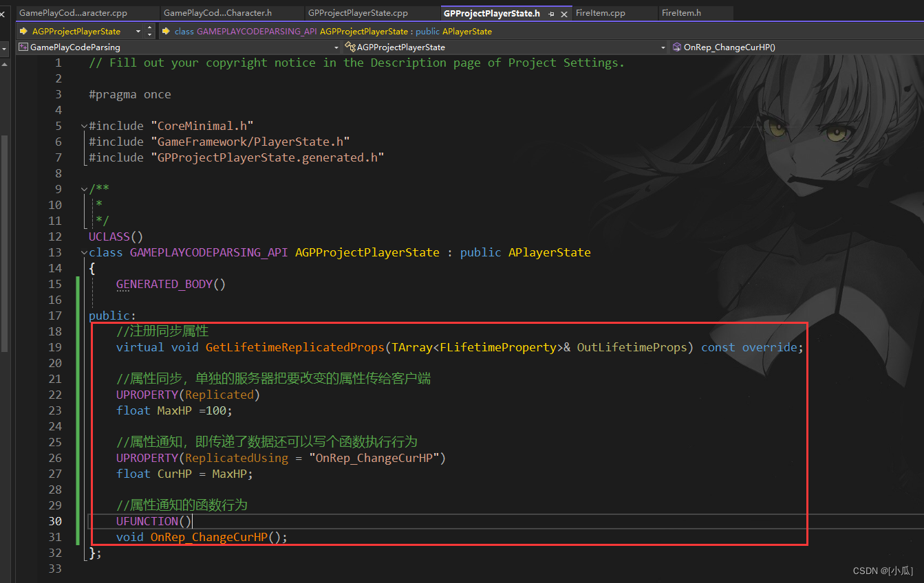Image resolution: width=924 pixels, height=583 pixels.
Task: Open the GPProjectPlayerState.cpp tab
Action: pyautogui.click(x=358, y=13)
